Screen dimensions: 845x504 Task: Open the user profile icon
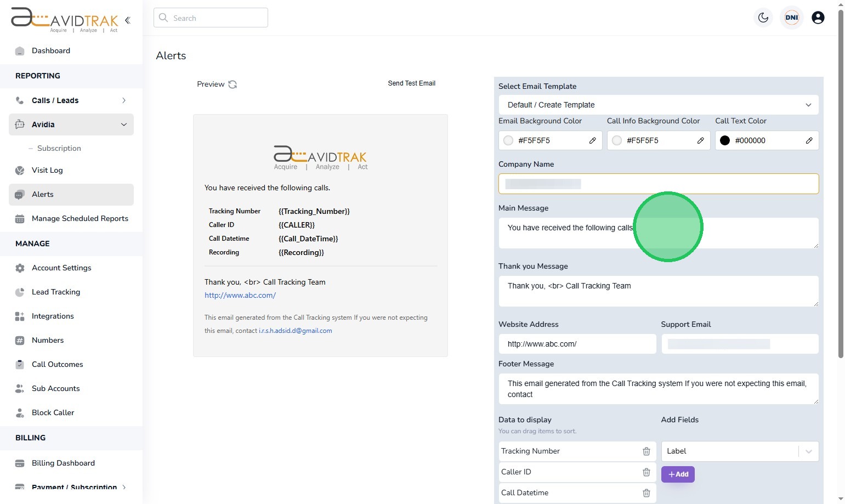(x=818, y=18)
